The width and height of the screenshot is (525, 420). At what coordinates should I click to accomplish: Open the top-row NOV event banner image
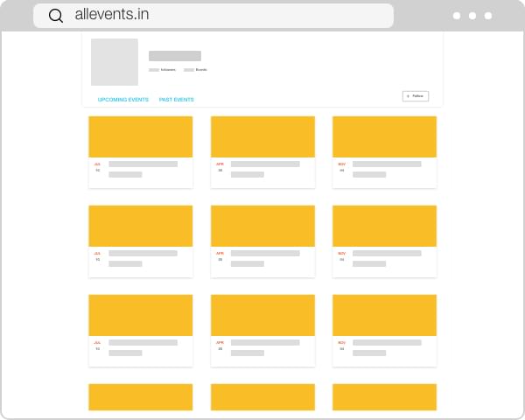pos(384,136)
